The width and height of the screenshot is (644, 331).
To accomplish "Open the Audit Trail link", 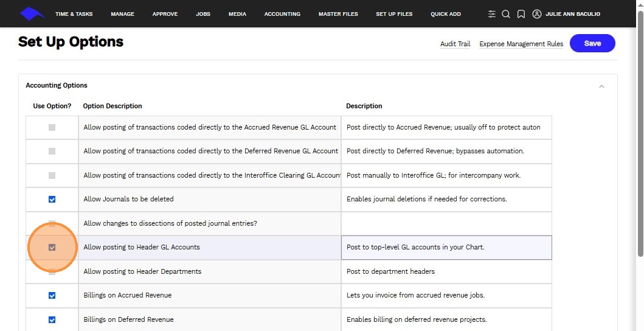I will [x=455, y=44].
